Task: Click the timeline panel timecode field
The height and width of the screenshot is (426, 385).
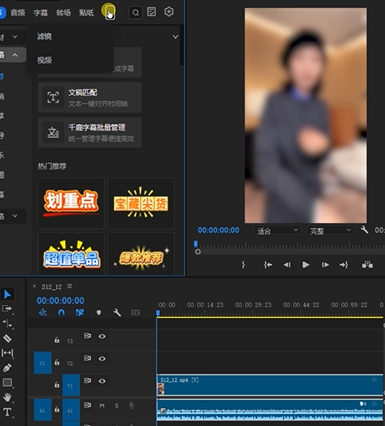Action: [x=60, y=301]
